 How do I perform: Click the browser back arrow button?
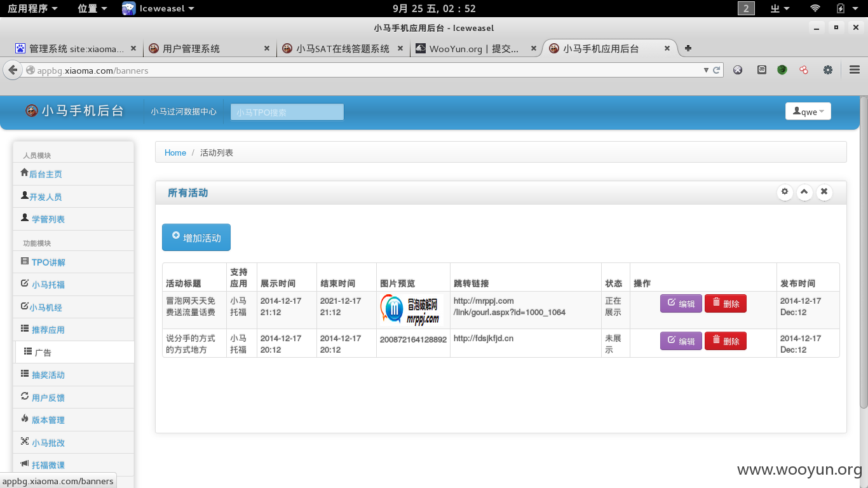13,70
